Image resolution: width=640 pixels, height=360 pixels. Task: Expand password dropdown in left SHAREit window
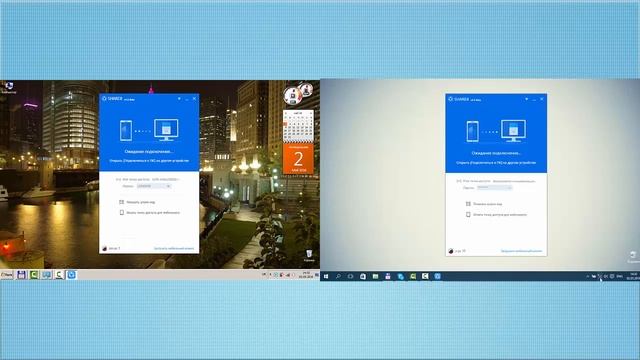[168, 186]
